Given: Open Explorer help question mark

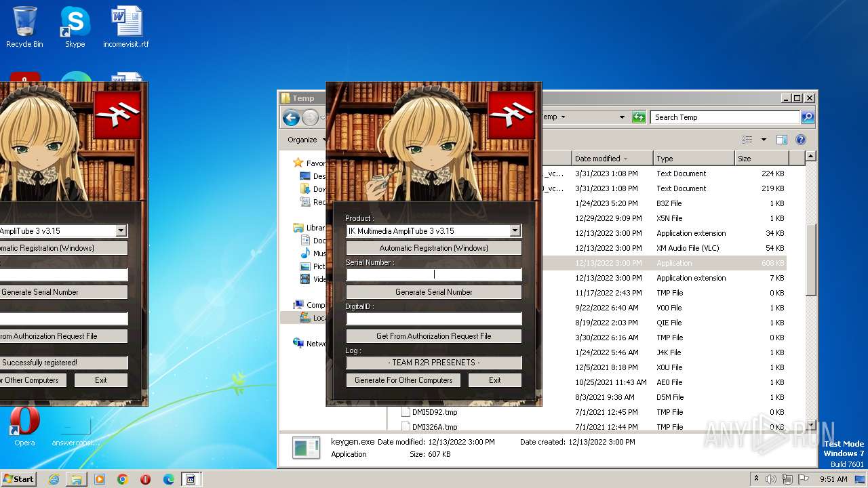Looking at the screenshot, I should 800,140.
